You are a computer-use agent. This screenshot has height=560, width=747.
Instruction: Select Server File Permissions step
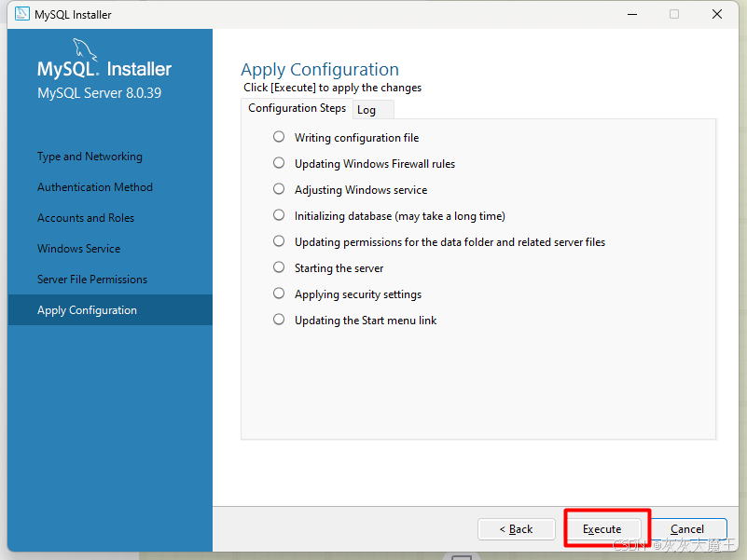92,280
